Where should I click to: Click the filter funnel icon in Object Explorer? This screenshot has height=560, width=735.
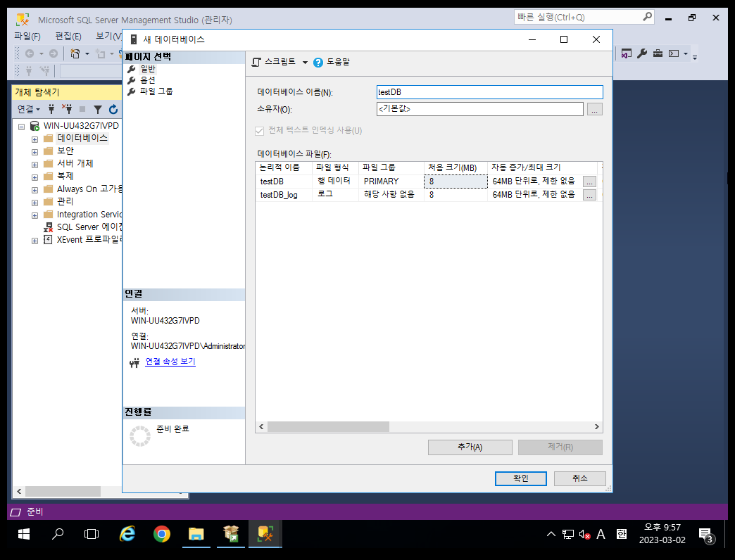[97, 110]
